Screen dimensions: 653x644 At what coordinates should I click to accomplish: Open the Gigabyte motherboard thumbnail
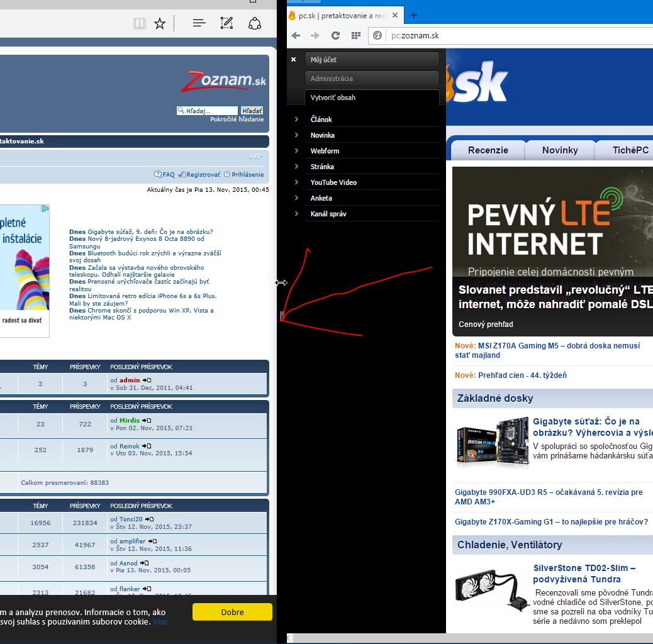point(493,443)
